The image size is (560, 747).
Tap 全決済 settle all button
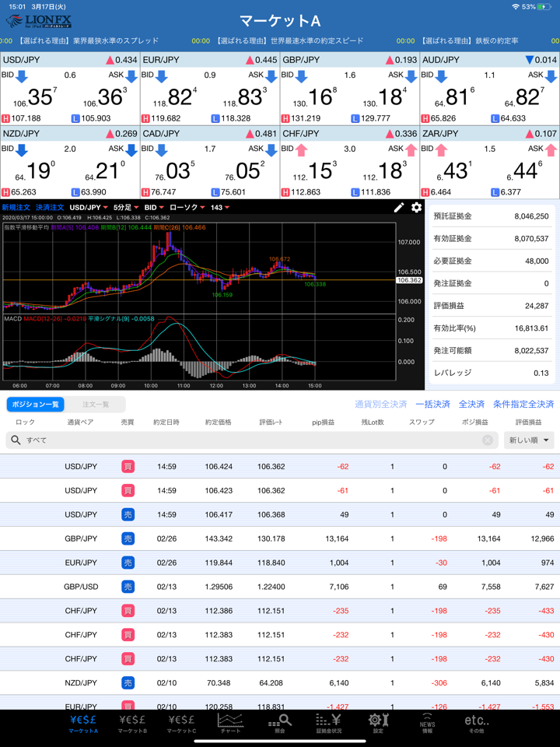[471, 405]
